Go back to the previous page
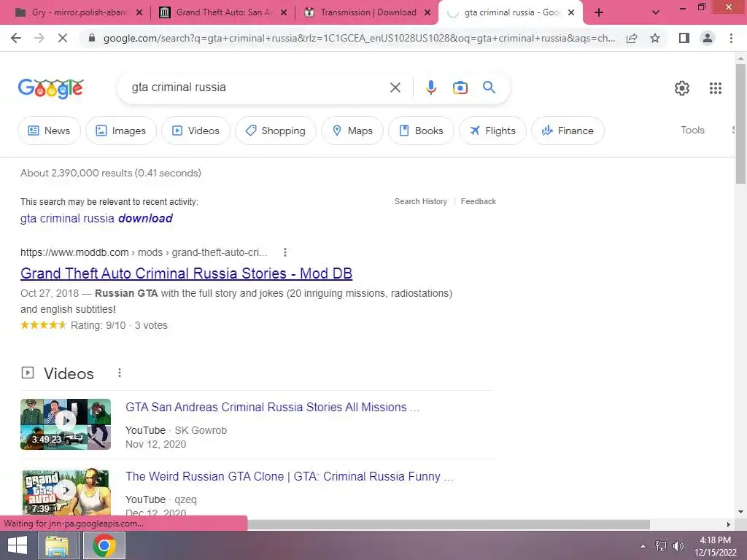The height and width of the screenshot is (560, 747). (16, 38)
